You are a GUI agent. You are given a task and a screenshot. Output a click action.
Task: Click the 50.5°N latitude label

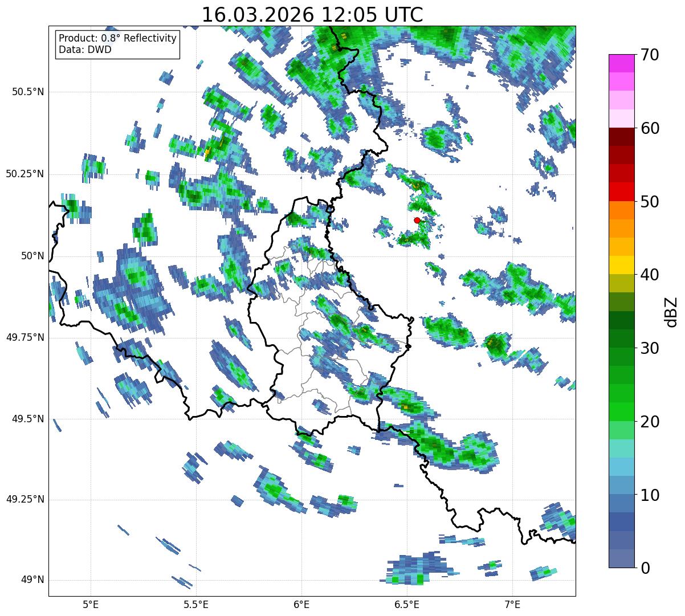click(28, 92)
